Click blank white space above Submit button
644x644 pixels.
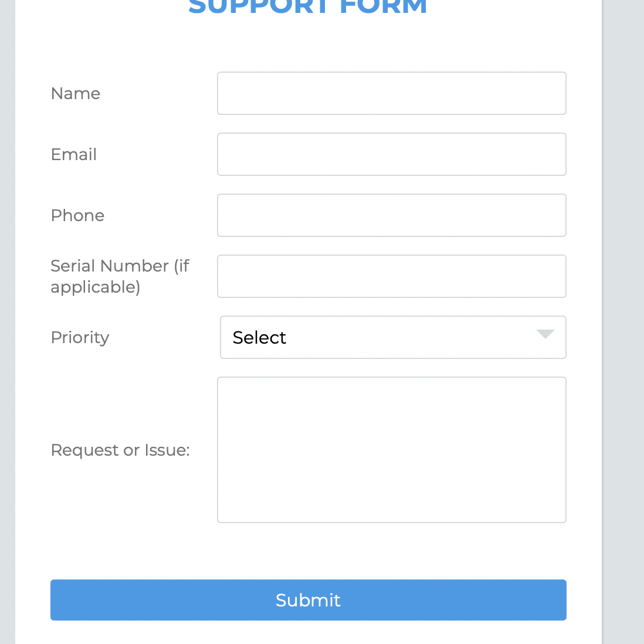point(308,551)
